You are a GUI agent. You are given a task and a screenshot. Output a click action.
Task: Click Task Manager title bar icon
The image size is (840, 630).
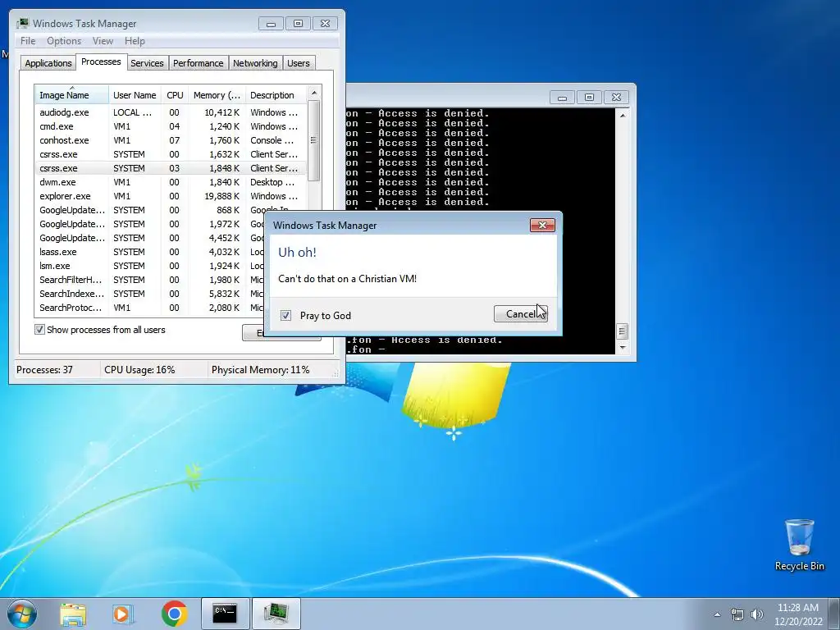22,24
